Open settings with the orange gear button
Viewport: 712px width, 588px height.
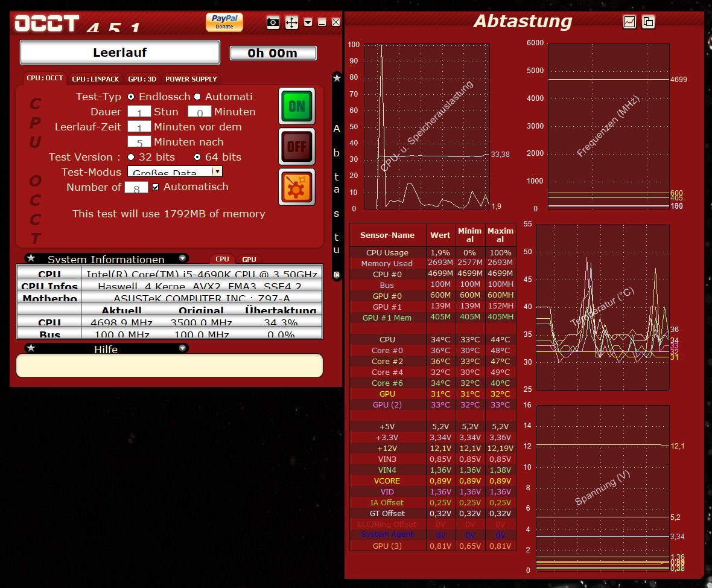point(297,187)
